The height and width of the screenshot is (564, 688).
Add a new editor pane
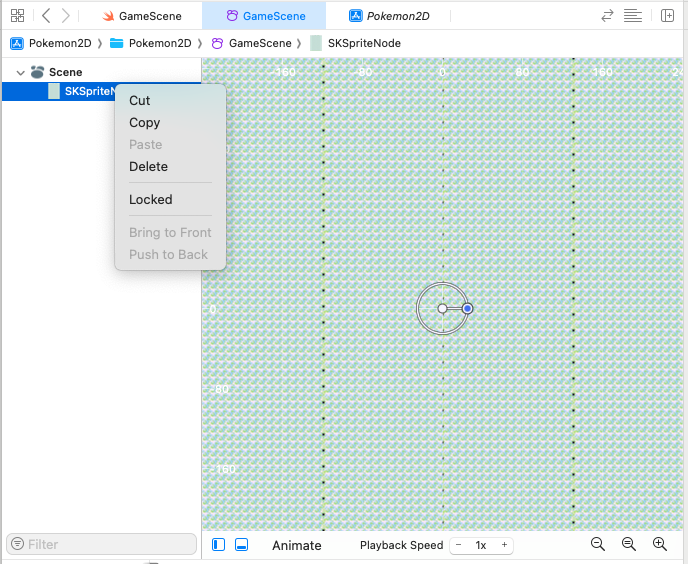pos(667,16)
